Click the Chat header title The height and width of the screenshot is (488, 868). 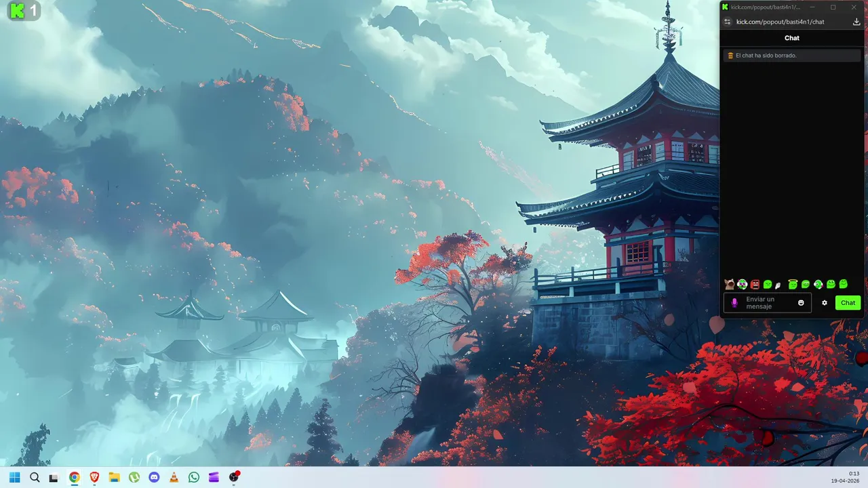coord(792,38)
